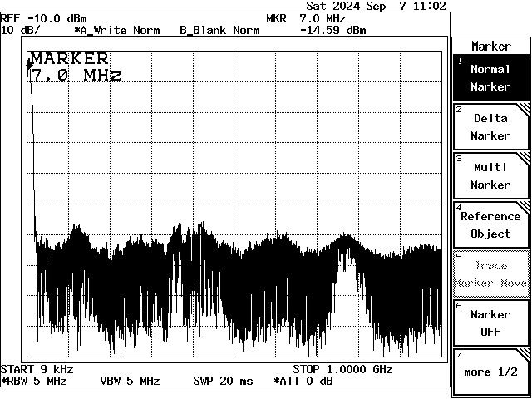Click the grayed Trace Marker Move softkey
The image size is (532, 399).
(491, 273)
